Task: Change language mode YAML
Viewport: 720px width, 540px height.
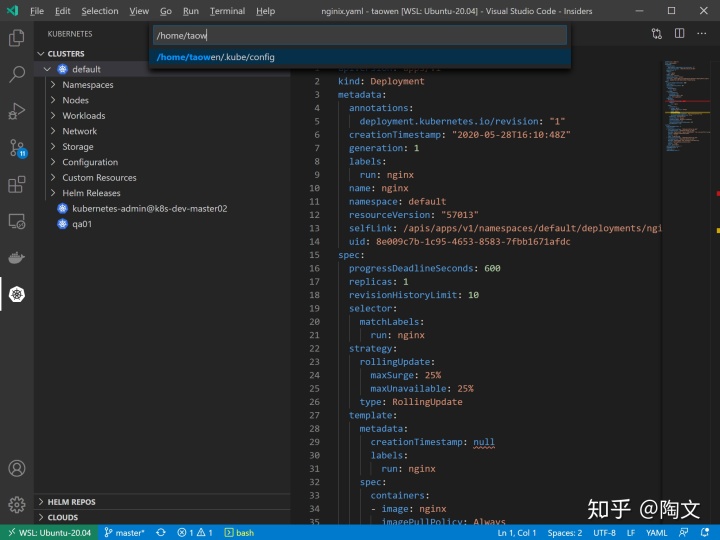Action: click(x=657, y=533)
